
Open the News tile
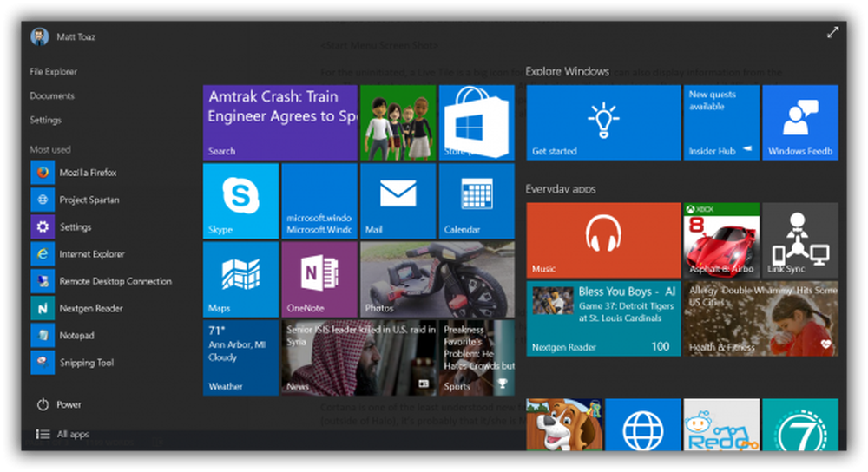(358, 358)
